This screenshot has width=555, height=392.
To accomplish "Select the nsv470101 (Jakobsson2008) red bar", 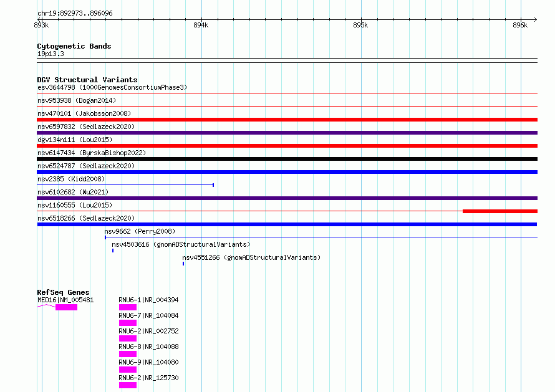I will [x=287, y=120].
